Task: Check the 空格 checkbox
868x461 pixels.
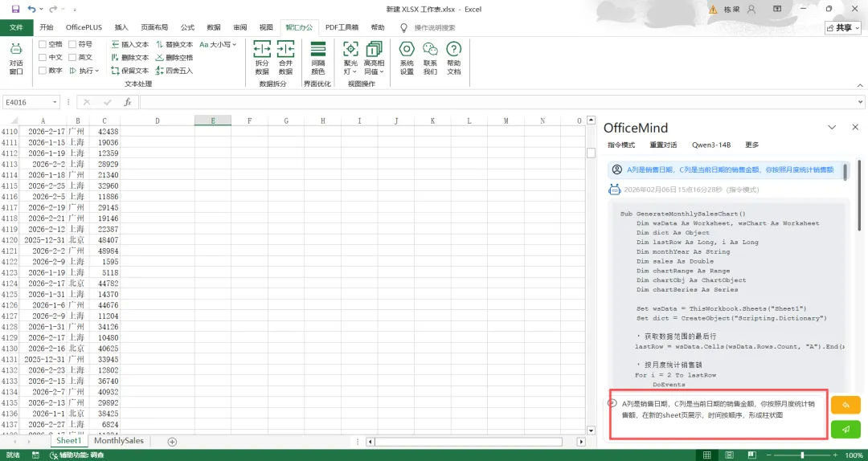Action: (x=43, y=44)
